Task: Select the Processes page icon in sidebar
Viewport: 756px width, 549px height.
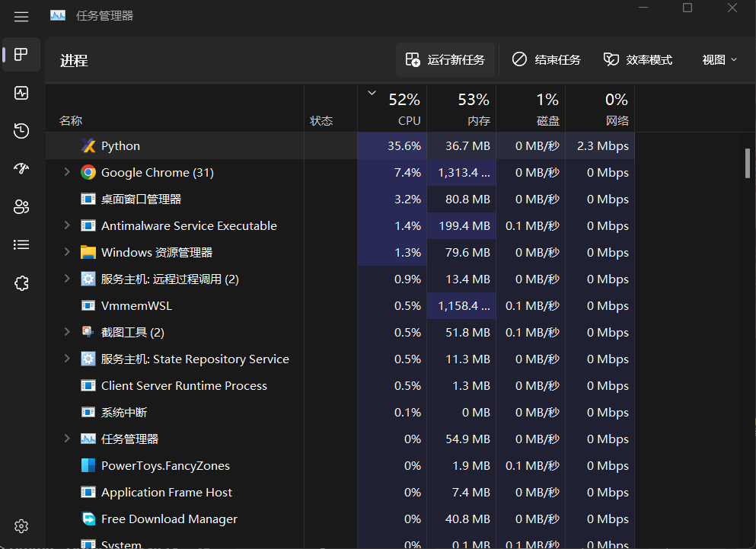Action: 21,55
